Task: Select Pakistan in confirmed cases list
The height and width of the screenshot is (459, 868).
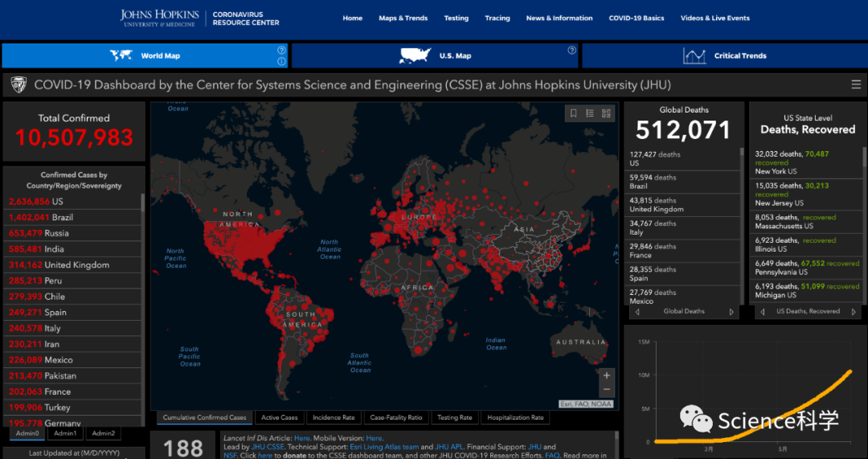Action: click(x=72, y=376)
